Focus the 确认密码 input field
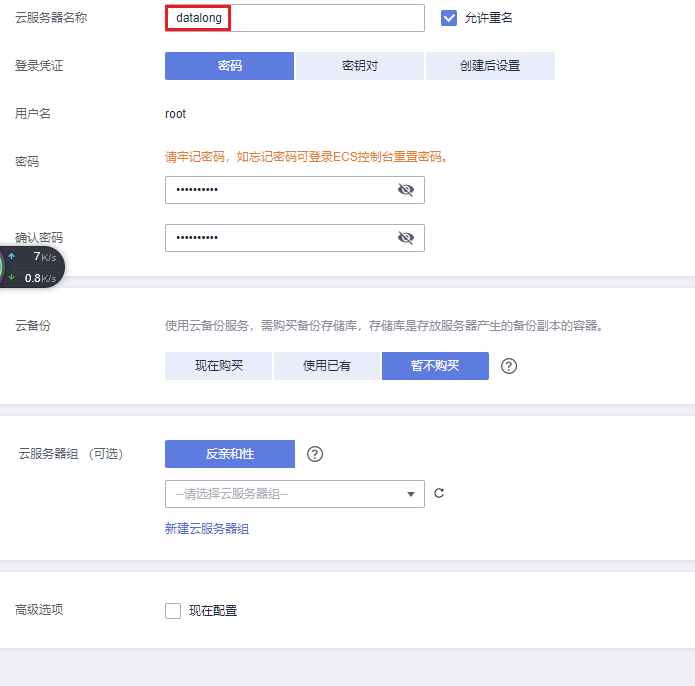Viewport: 695px width, 686px height. click(x=280, y=238)
